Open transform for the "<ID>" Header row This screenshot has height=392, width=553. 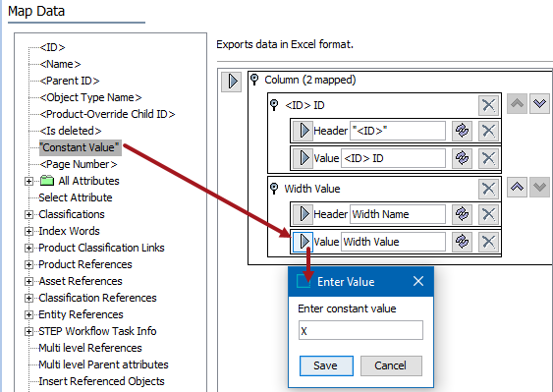462,131
